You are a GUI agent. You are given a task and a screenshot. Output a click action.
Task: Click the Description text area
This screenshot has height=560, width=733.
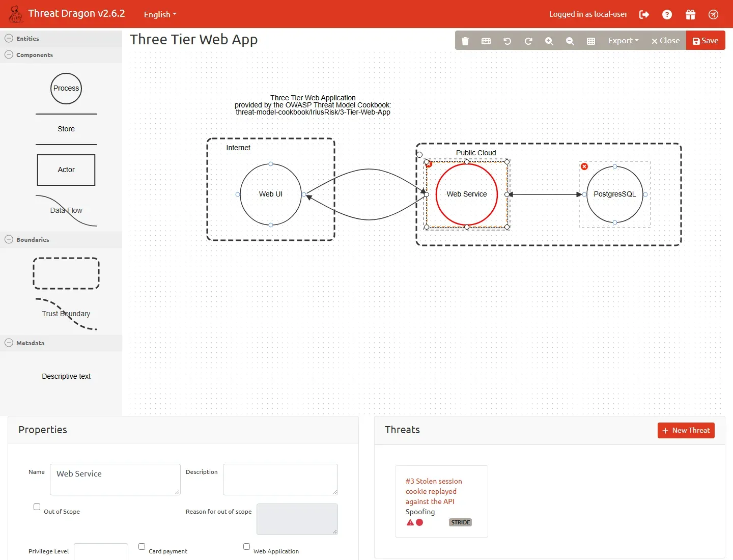280,480
